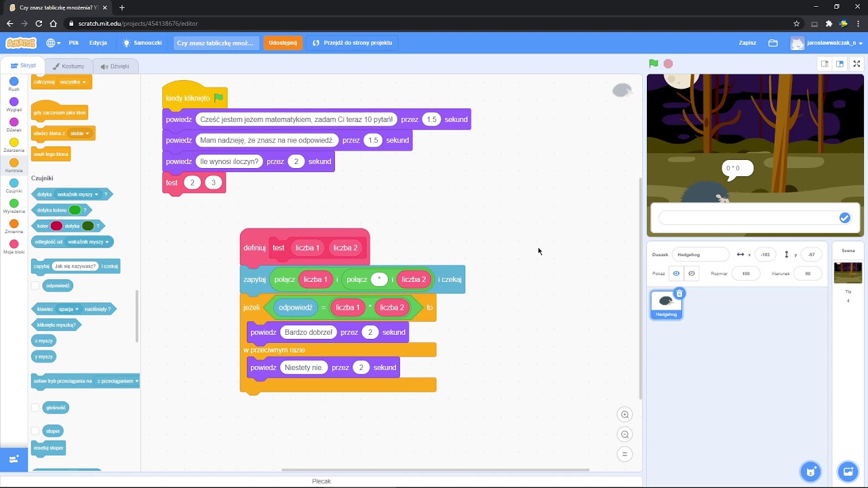The height and width of the screenshot is (488, 868).
Task: Open wskaźnik myszy dropdown in odległość od block
Action: [x=87, y=242]
